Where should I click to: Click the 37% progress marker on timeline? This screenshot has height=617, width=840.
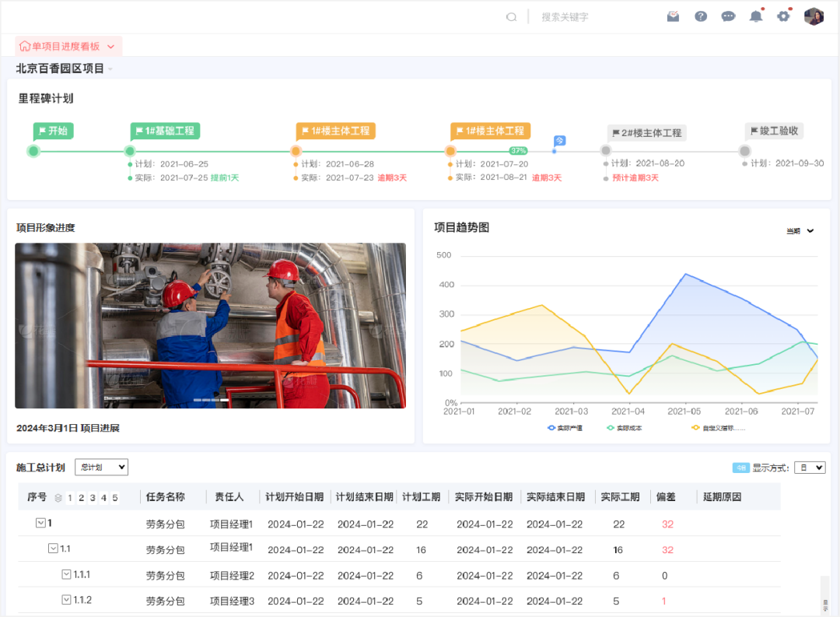pyautogui.click(x=518, y=150)
